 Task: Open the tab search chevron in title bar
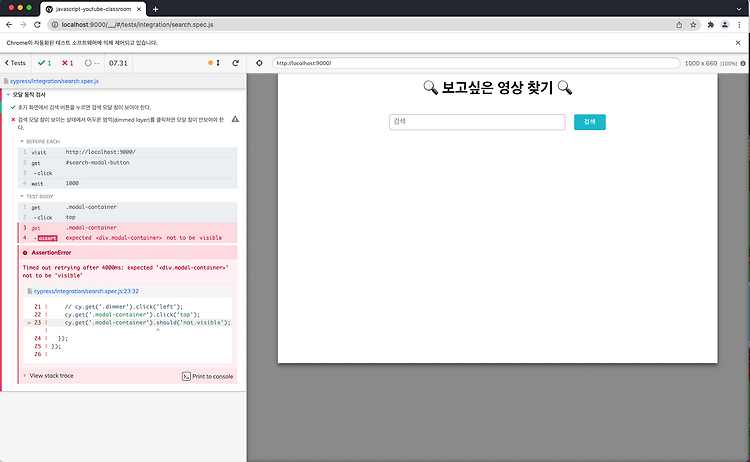coord(739,9)
